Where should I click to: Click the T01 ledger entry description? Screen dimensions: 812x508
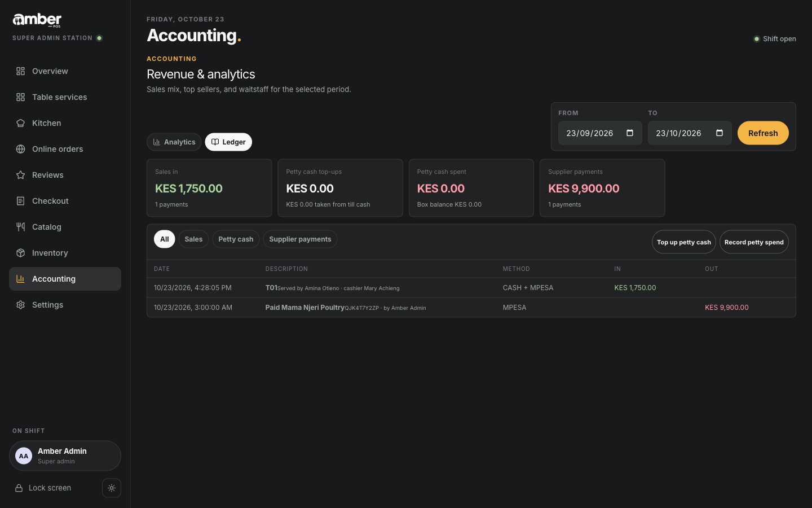[x=332, y=288]
